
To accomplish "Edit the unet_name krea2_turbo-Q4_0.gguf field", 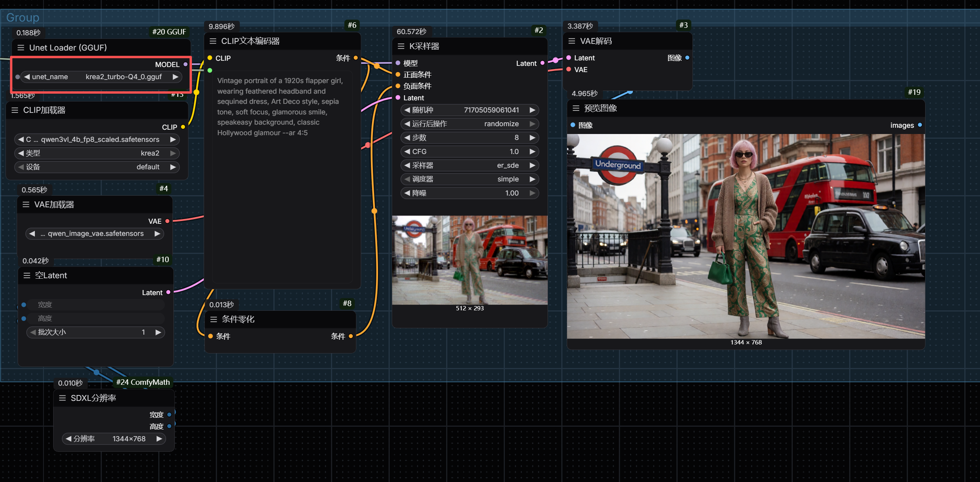I will point(101,77).
